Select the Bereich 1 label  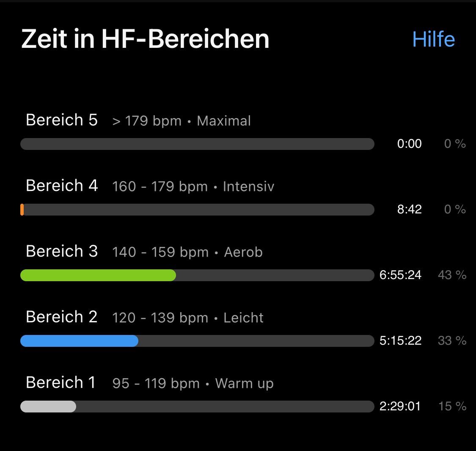[x=61, y=382]
